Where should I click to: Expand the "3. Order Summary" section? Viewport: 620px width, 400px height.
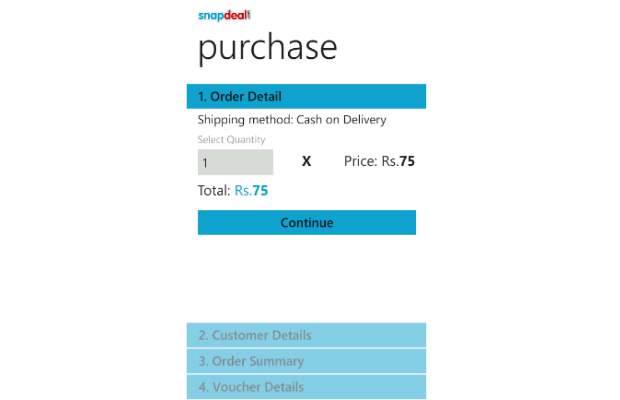point(306,361)
